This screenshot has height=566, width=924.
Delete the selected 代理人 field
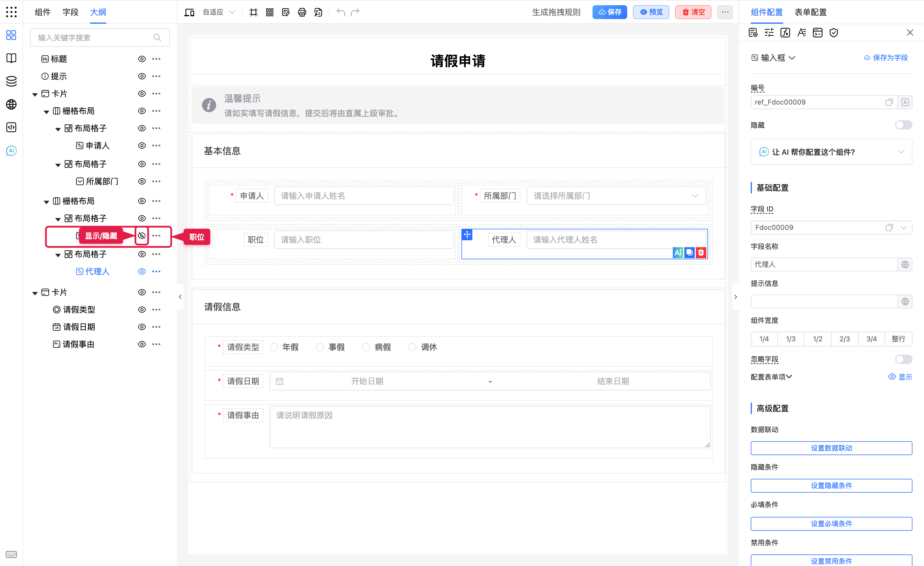click(701, 253)
